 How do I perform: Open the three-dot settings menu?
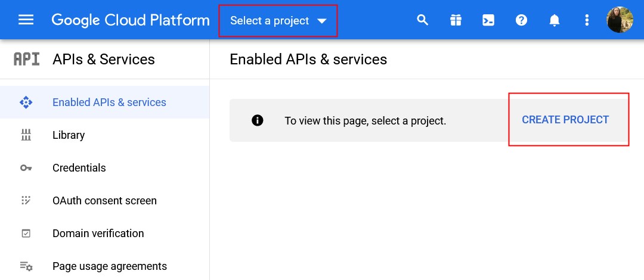pyautogui.click(x=587, y=20)
